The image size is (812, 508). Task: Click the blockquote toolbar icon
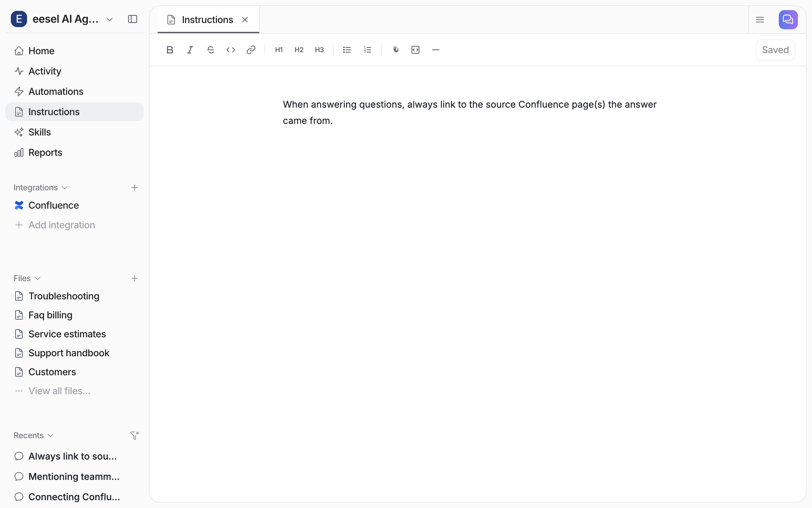coord(395,50)
